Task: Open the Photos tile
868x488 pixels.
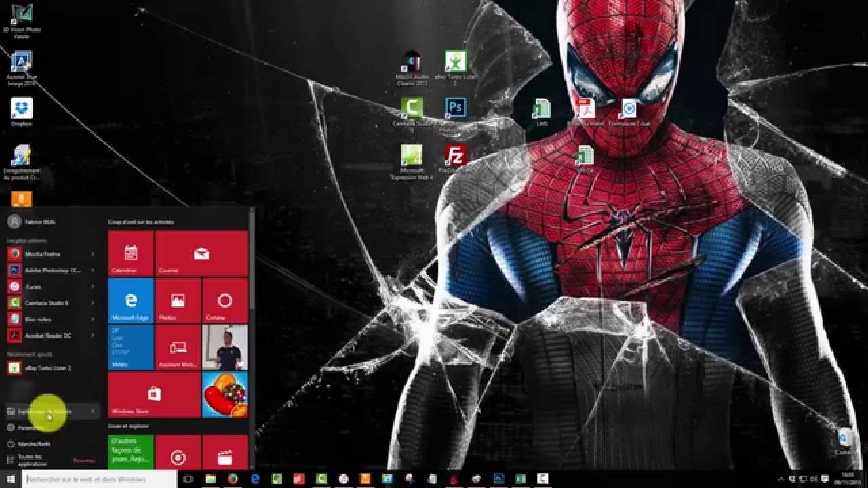Action: click(178, 300)
